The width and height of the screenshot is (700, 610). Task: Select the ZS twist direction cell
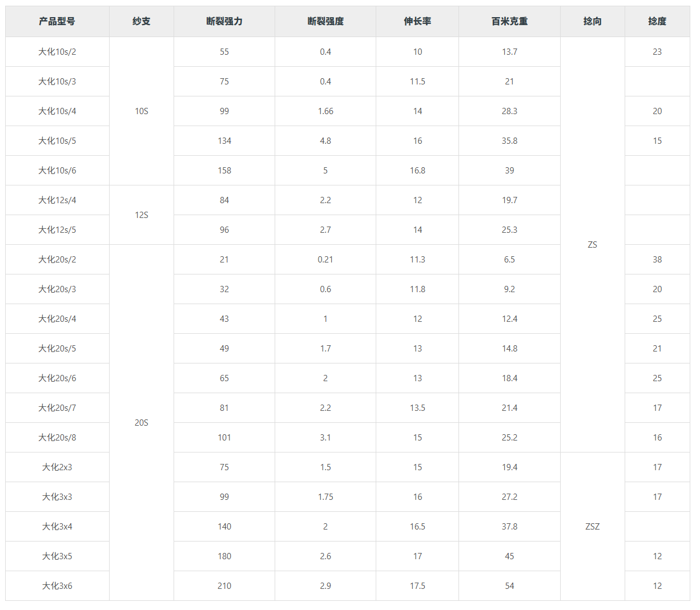tap(593, 245)
